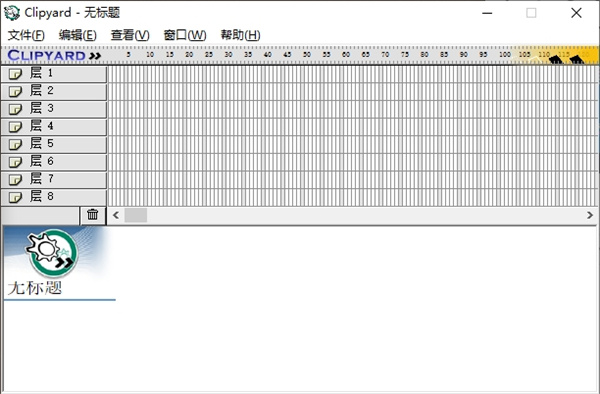Screen dimensions: 600x394
Task: Click the Clipyard double-arrow logo button
Action: [95, 56]
